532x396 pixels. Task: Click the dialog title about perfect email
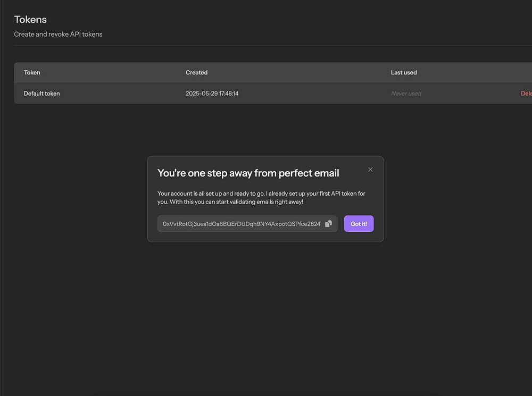point(248,173)
